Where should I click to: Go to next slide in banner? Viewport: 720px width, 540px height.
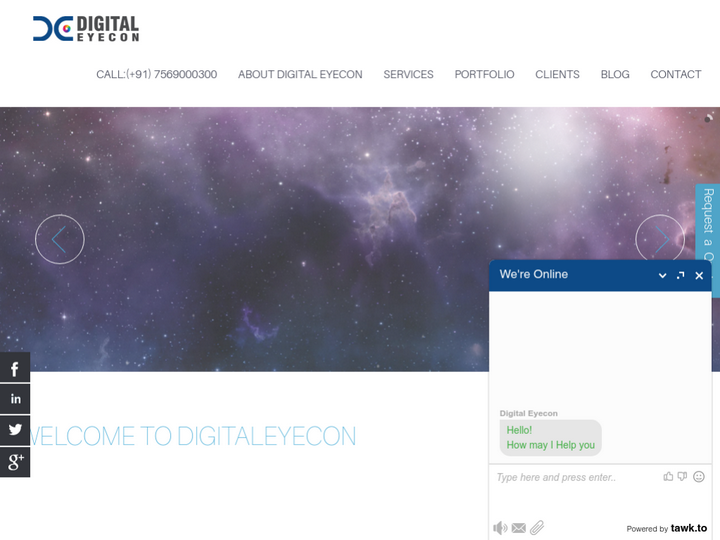[660, 240]
